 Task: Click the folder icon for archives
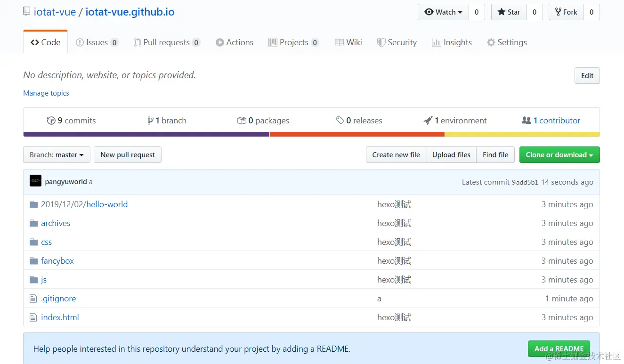tap(33, 223)
